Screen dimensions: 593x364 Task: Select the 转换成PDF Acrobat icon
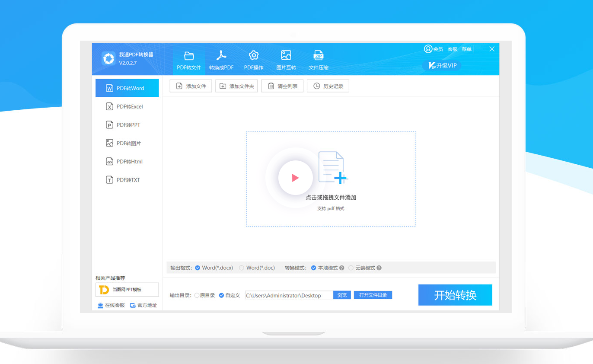coord(221,56)
